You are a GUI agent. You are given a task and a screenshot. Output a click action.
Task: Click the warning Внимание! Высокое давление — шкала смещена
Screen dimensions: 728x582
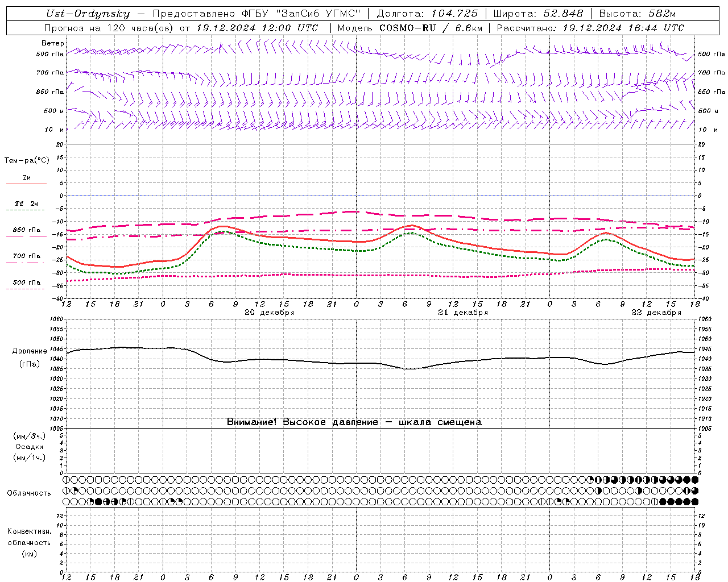click(354, 422)
